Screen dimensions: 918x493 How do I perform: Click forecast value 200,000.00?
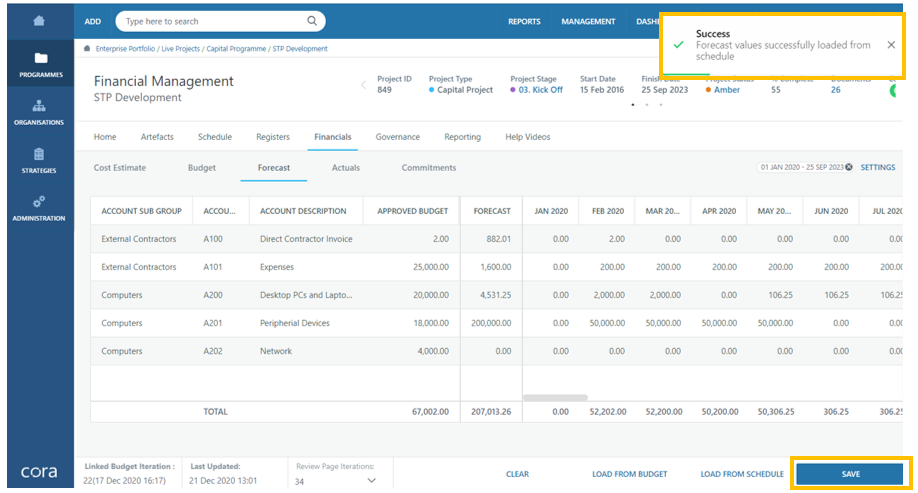pos(491,323)
